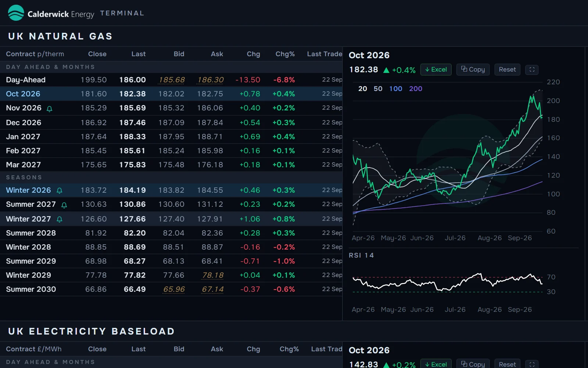Toggle the Winter 2026 alert bell
The height and width of the screenshot is (368, 588).
point(59,191)
